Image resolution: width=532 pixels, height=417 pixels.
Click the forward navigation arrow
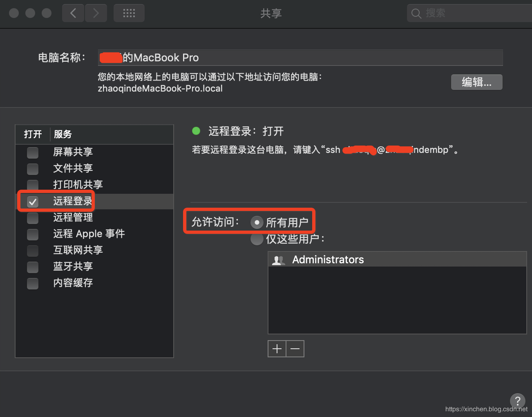96,13
